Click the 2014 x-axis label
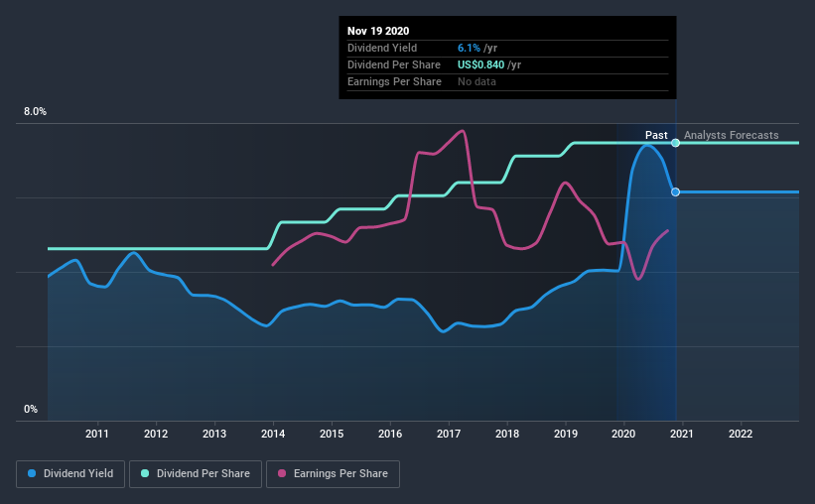The width and height of the screenshot is (815, 504). tap(273, 434)
